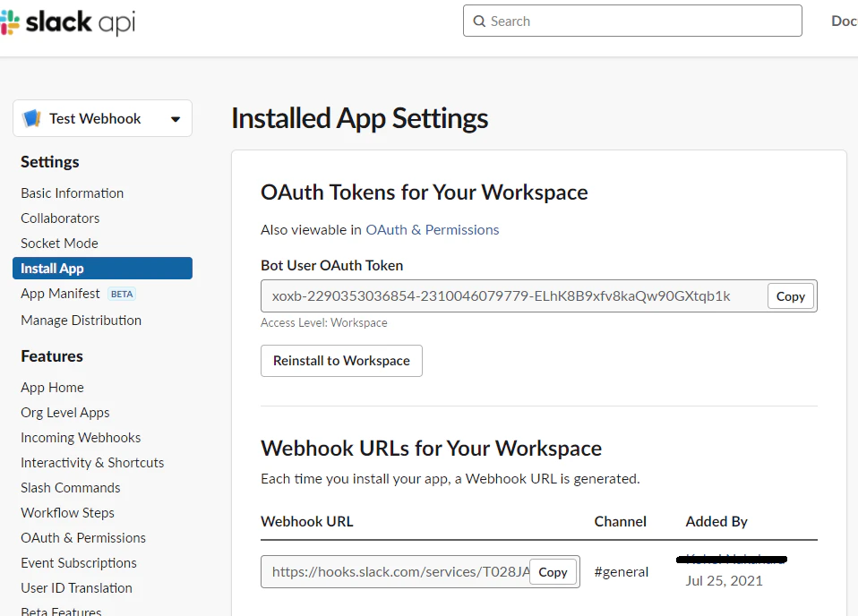
Task: Click the Settings section heading
Action: [50, 162]
